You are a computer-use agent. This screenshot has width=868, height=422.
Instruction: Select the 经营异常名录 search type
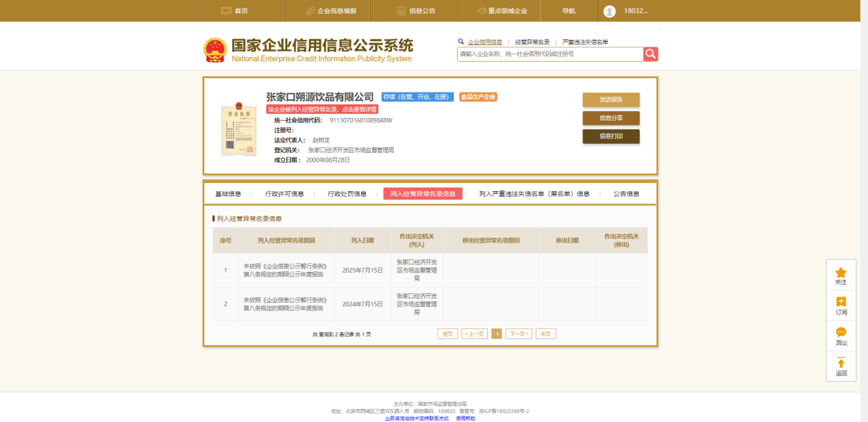click(532, 42)
